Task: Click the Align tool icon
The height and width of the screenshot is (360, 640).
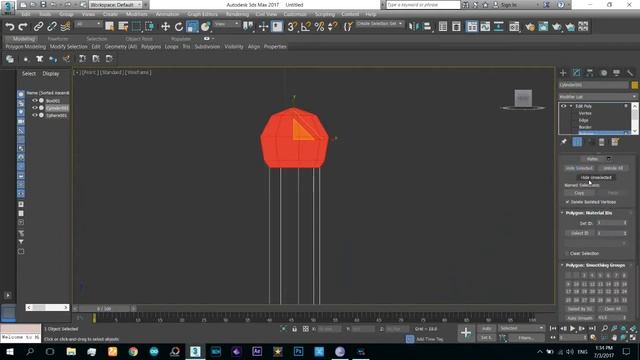Action: tap(427, 27)
